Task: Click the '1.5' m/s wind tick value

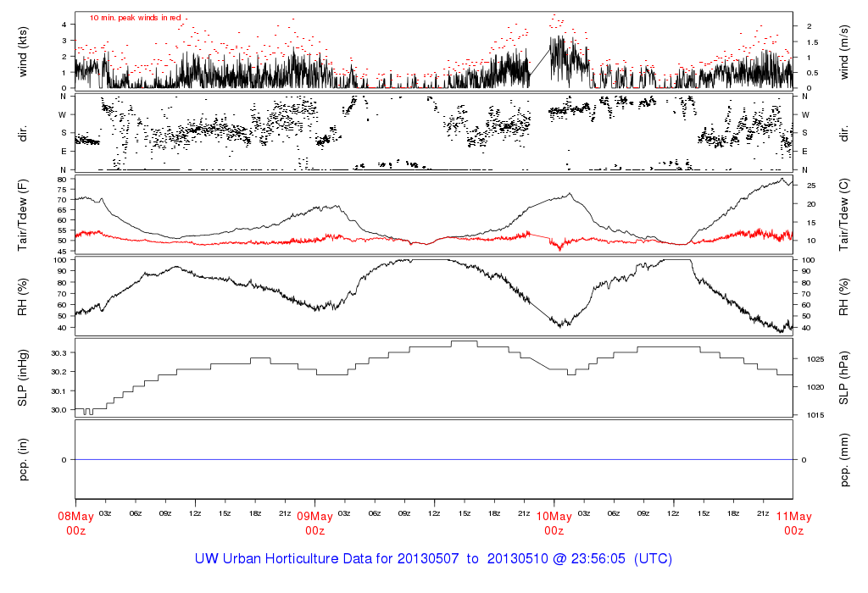Action: click(x=812, y=42)
